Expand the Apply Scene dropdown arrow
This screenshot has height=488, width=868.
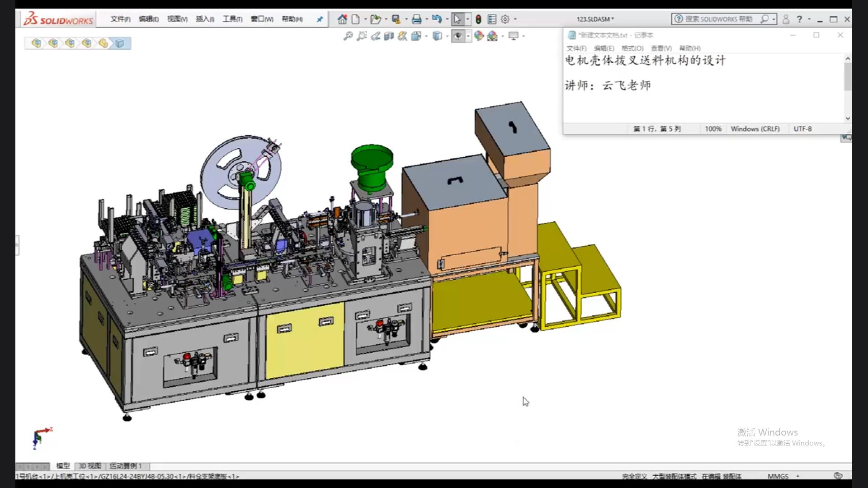(x=502, y=36)
